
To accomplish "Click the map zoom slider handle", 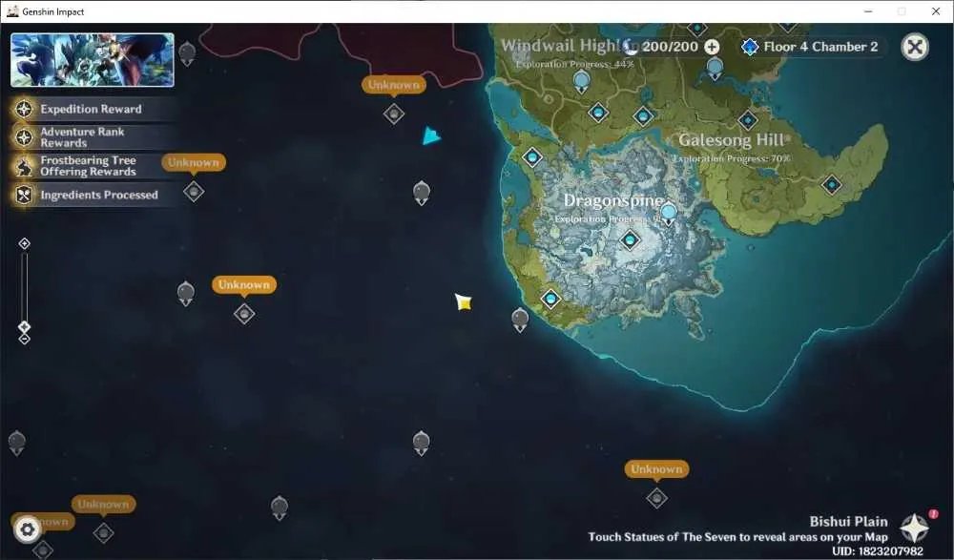I will [25, 326].
